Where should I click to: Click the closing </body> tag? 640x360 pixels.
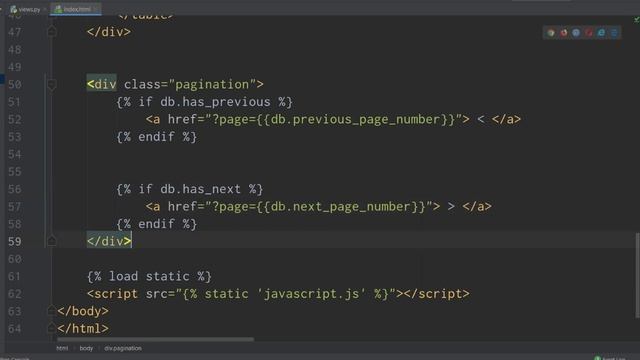coord(83,311)
